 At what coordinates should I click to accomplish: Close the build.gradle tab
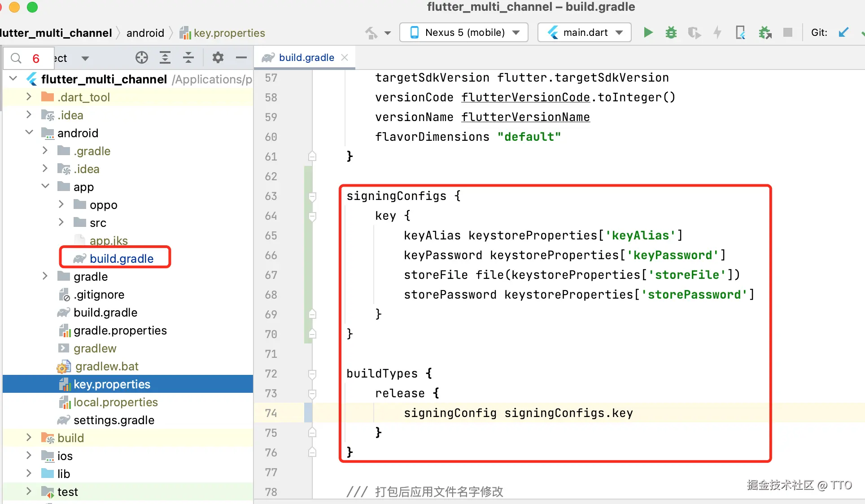pos(345,57)
